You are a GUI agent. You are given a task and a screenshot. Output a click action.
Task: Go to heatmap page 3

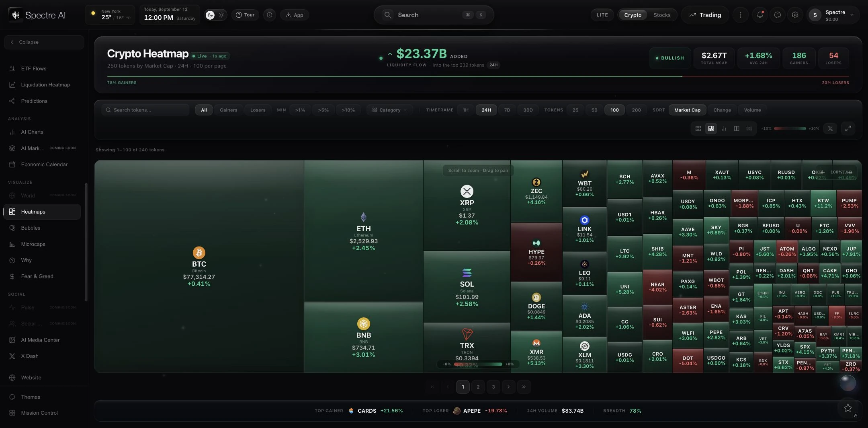tap(493, 387)
